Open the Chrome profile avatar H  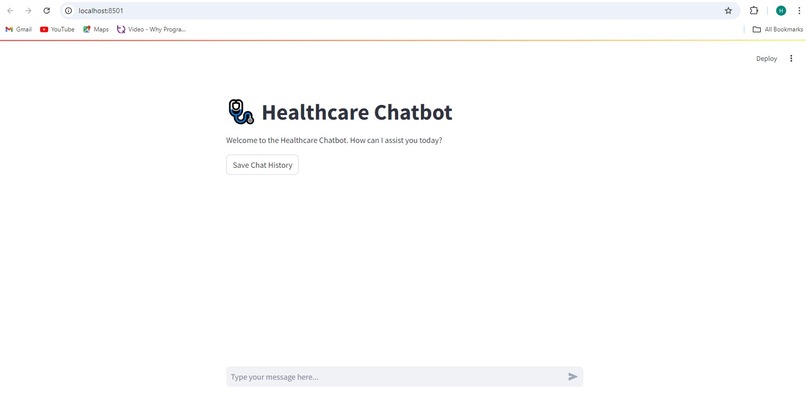(x=781, y=11)
